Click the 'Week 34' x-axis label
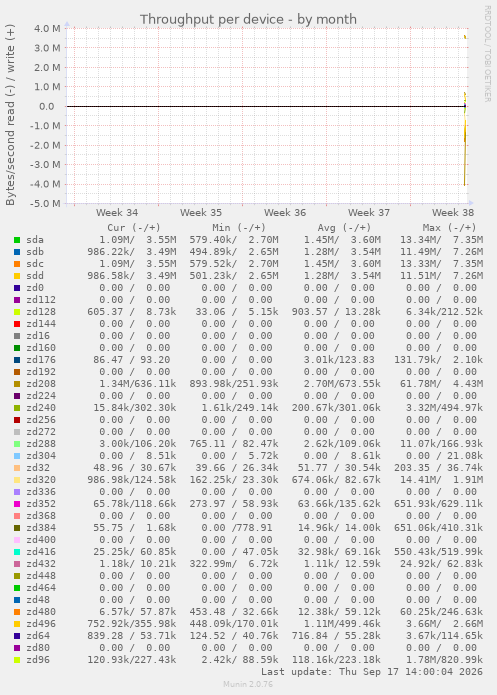The height and width of the screenshot is (695, 497). [117, 212]
